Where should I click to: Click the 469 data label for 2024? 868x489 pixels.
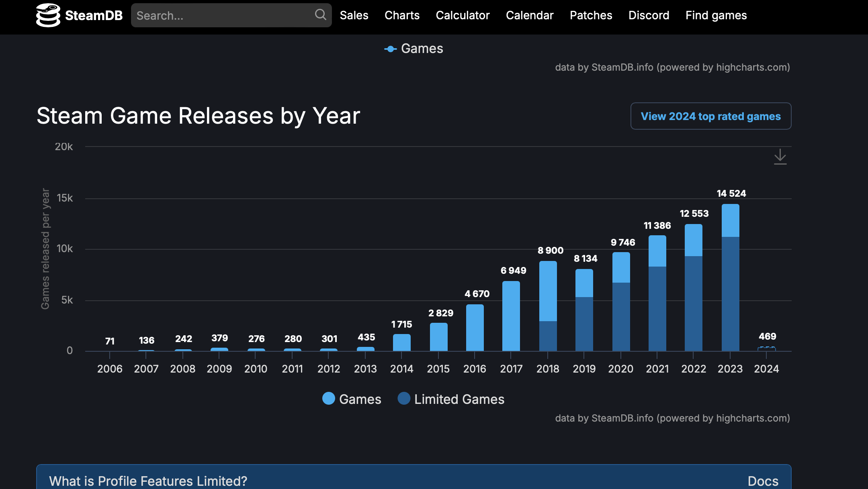coord(767,336)
